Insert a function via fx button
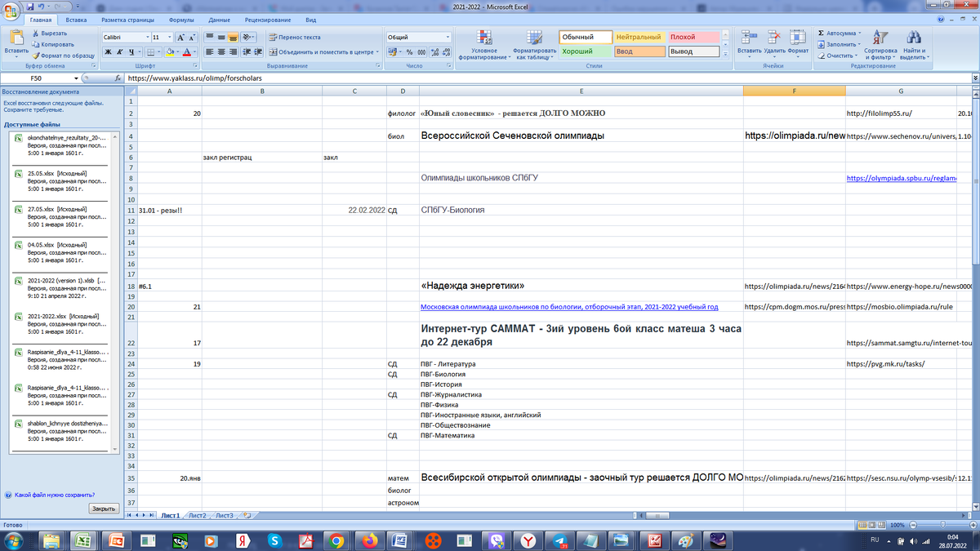This screenshot has width=980, height=551. pos(119,78)
